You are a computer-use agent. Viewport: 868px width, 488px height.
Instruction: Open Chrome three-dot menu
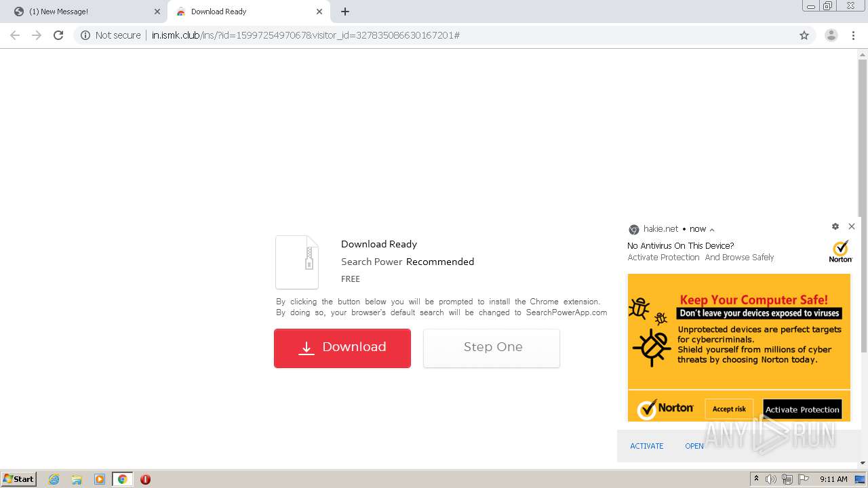(x=853, y=35)
